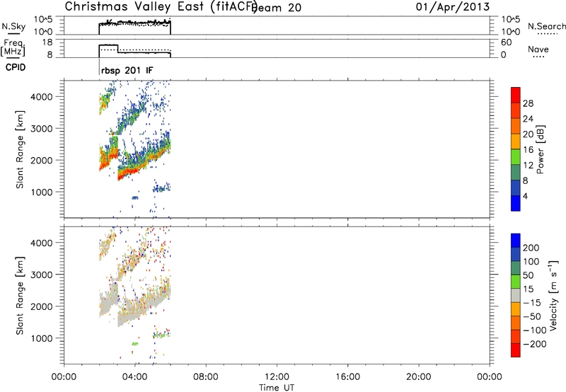Click the '28' label on the Power colorbar
Image resolution: width=566 pixels, height=392 pixels.
point(528,103)
